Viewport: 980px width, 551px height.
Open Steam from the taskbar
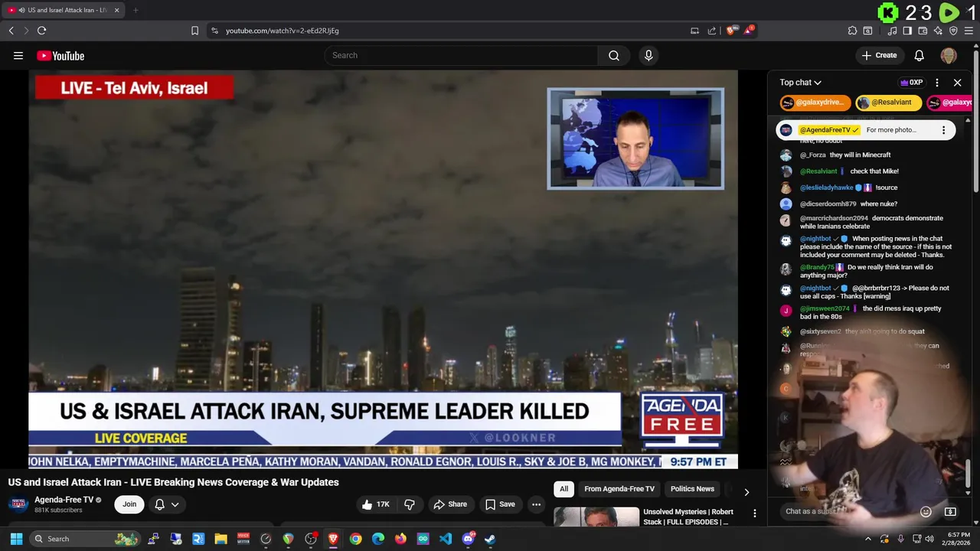(x=490, y=539)
